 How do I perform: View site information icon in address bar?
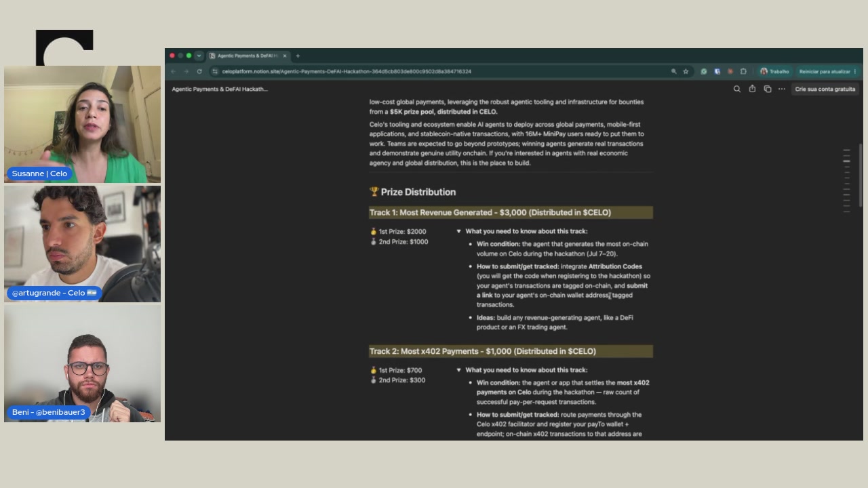[215, 71]
